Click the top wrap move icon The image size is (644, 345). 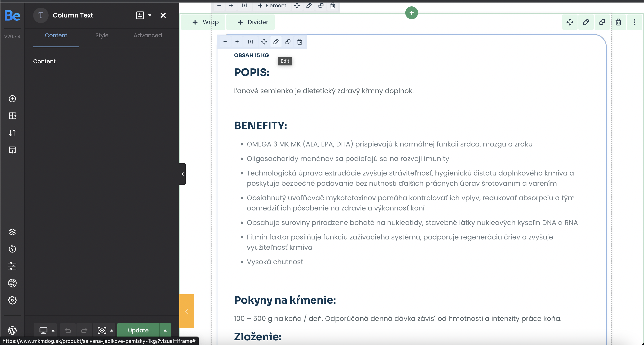(297, 6)
